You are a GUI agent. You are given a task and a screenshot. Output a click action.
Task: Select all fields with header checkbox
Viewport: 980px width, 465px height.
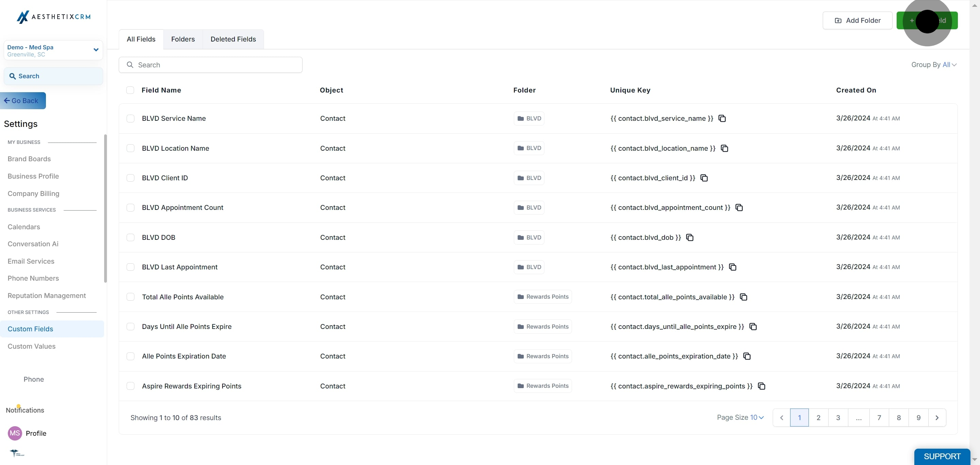pyautogui.click(x=130, y=90)
